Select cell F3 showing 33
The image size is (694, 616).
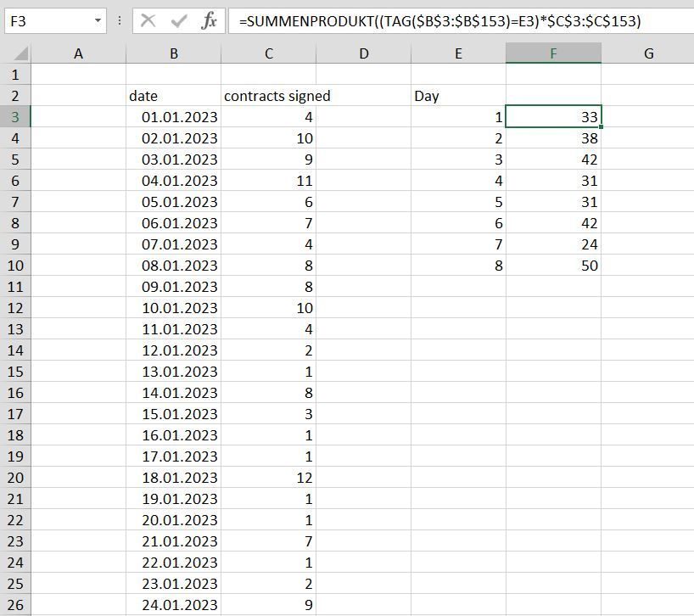pos(553,117)
